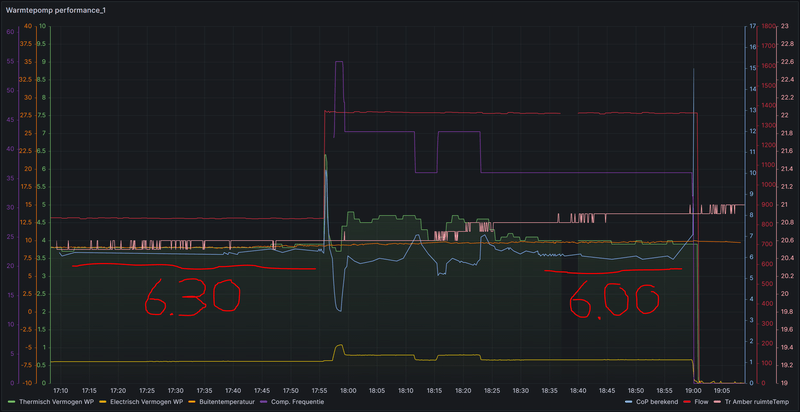Toggle the Thermisch Vermogen WP legend series

coord(56,402)
